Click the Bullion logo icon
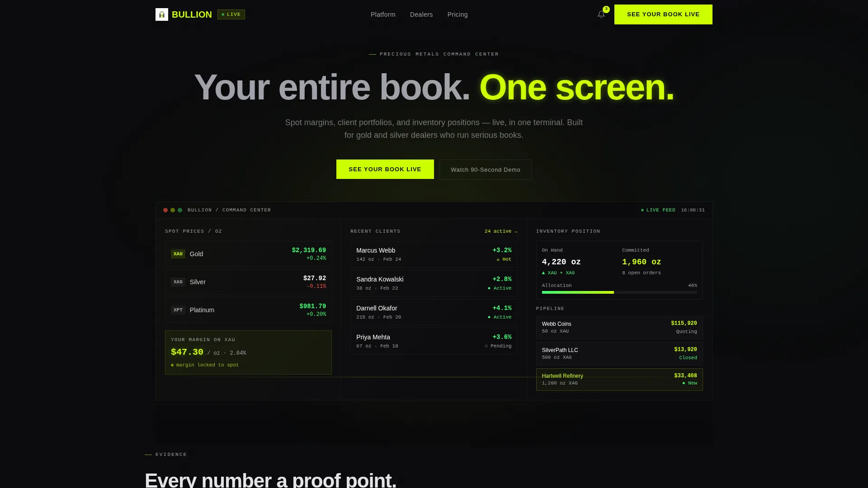Image resolution: width=868 pixels, height=488 pixels. point(162,14)
